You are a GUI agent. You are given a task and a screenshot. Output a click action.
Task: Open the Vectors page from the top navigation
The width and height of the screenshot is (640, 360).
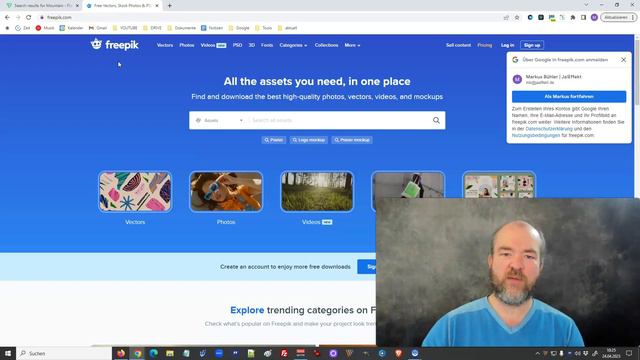165,45
